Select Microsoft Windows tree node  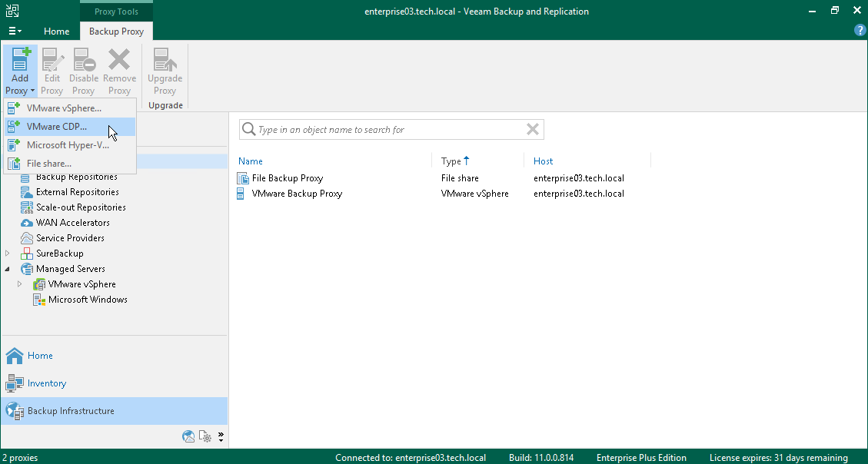[x=88, y=300]
